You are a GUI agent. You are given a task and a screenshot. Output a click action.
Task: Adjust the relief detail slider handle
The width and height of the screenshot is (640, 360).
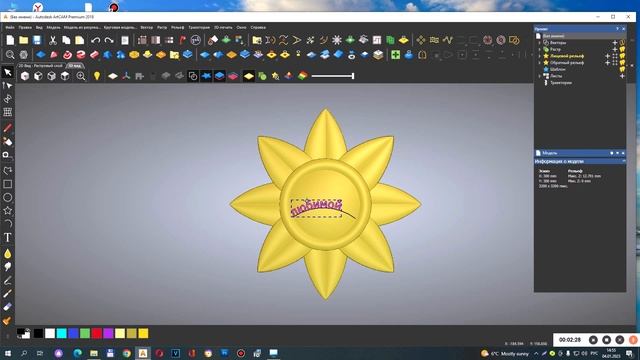353,76
